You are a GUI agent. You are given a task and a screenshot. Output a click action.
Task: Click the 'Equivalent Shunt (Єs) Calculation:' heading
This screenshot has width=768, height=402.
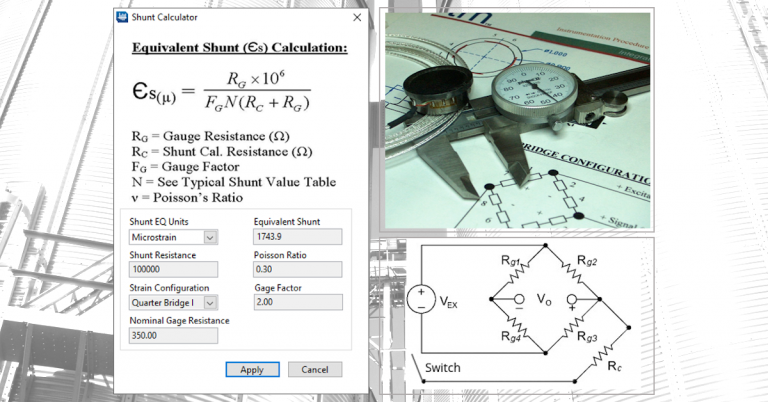[240, 48]
